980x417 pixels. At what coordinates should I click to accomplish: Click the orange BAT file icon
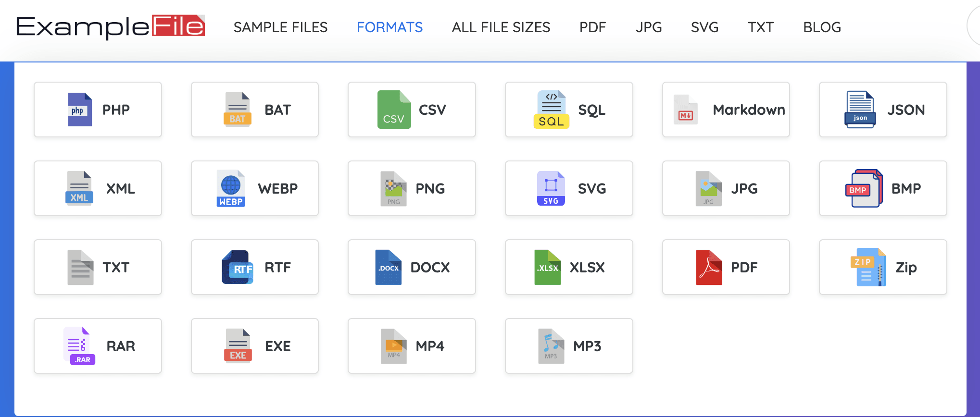[238, 110]
